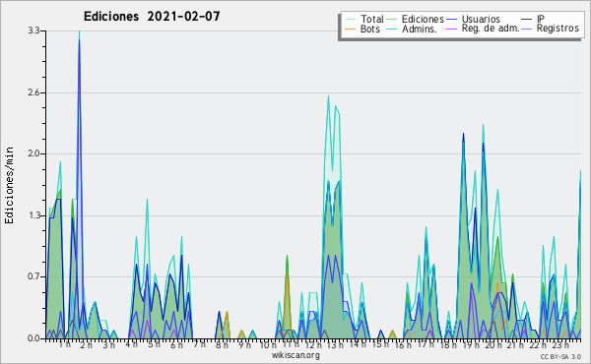591x364 pixels.
Task: Click the chart title 'Ediciones 2021-02-07'
Action: 152,17
